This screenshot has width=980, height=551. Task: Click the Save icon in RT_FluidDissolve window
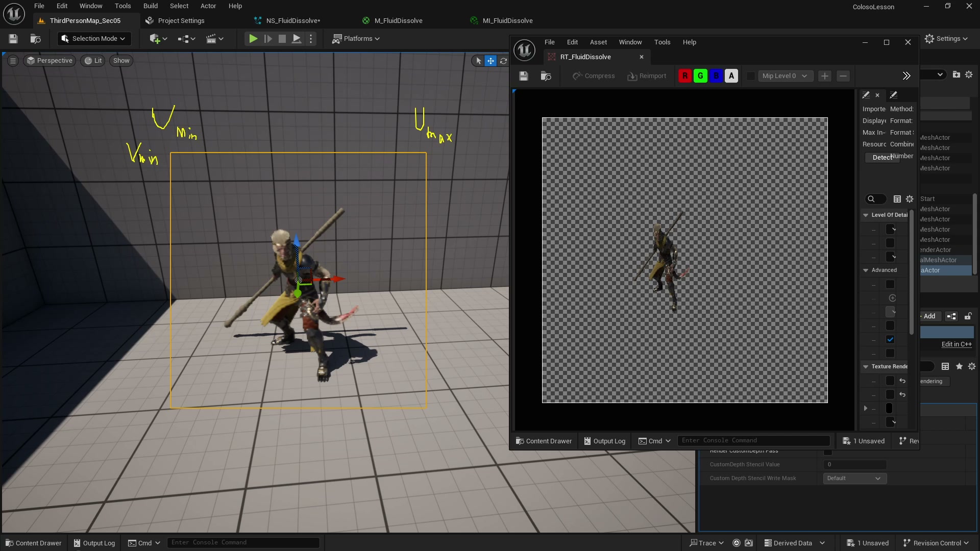pyautogui.click(x=524, y=76)
